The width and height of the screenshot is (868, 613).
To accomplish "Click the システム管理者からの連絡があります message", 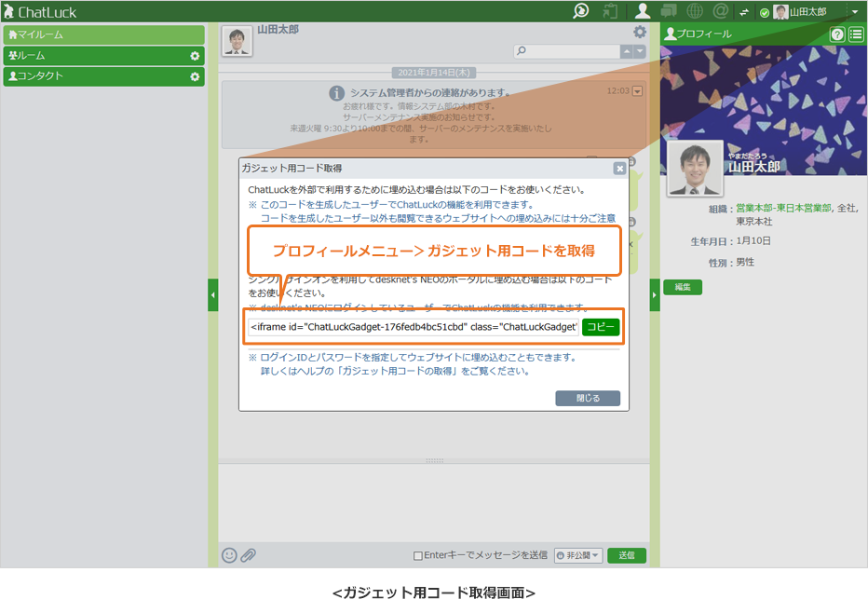I will (x=434, y=116).
